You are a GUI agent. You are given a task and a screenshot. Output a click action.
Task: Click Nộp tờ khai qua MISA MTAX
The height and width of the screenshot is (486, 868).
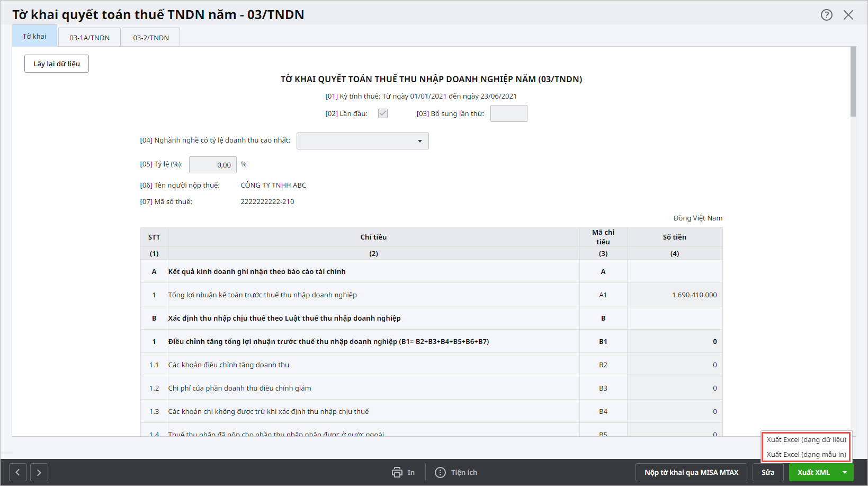coord(691,472)
